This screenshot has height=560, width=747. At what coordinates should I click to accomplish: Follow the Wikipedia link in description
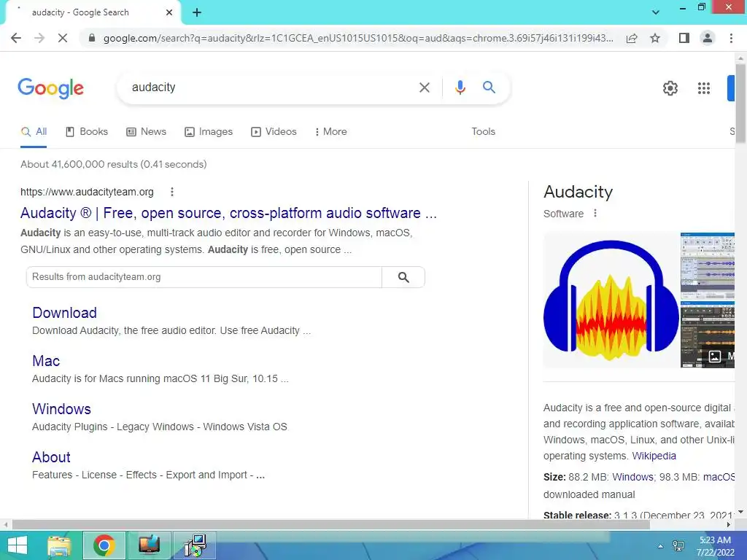coord(654,456)
